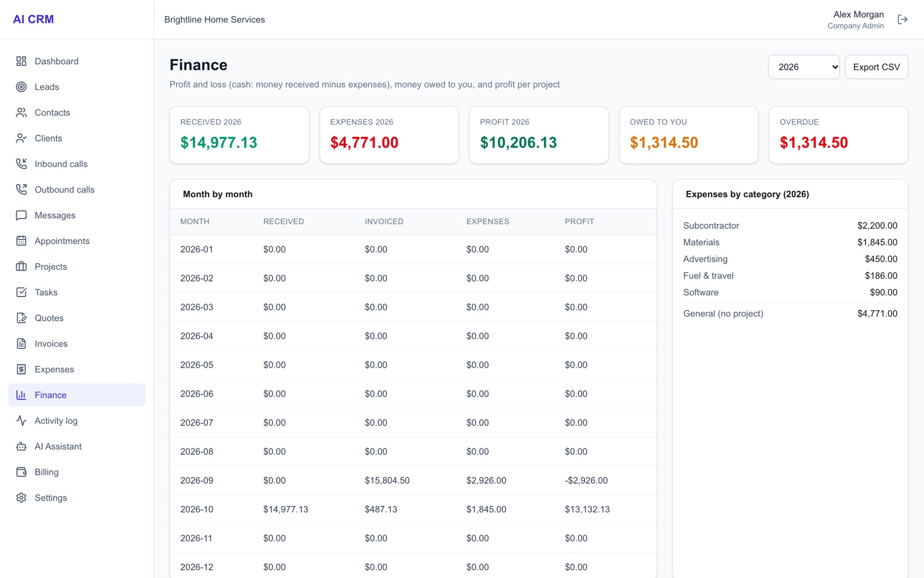The width and height of the screenshot is (924, 578).
Task: Click the 2026-10 received value $14,977.13
Action: (x=286, y=509)
